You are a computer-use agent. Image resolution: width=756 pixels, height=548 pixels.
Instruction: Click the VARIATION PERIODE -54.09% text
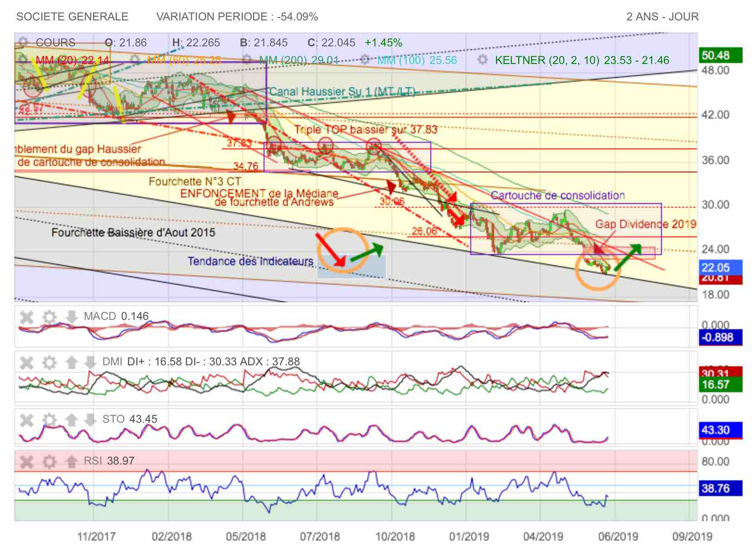(237, 17)
